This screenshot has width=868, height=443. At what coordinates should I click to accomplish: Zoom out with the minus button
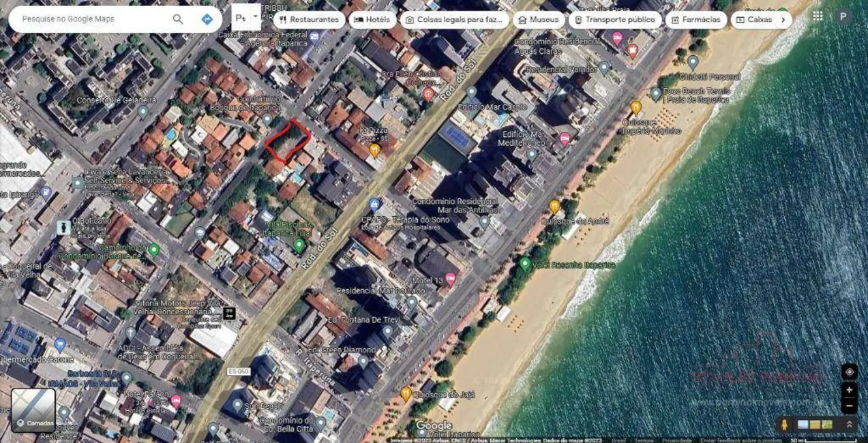point(849,406)
